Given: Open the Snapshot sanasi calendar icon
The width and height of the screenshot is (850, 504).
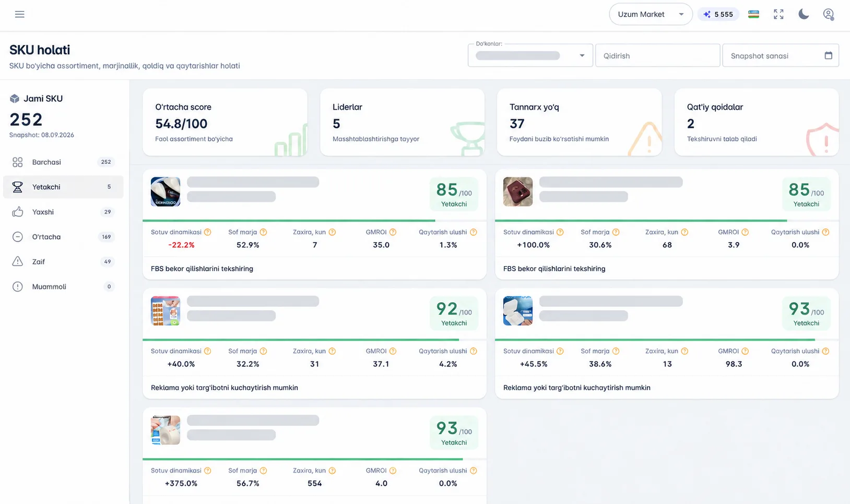Looking at the screenshot, I should click(828, 55).
